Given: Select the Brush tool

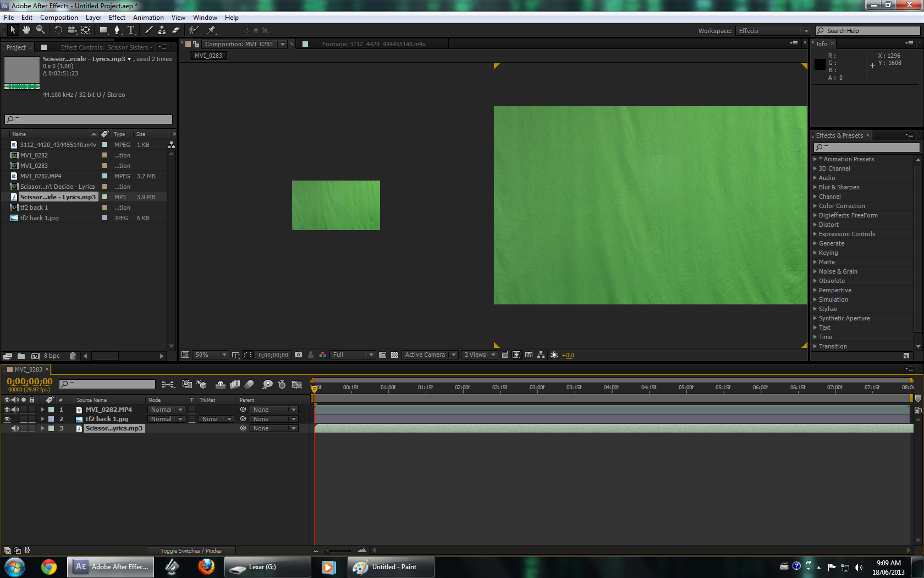Looking at the screenshot, I should [148, 30].
